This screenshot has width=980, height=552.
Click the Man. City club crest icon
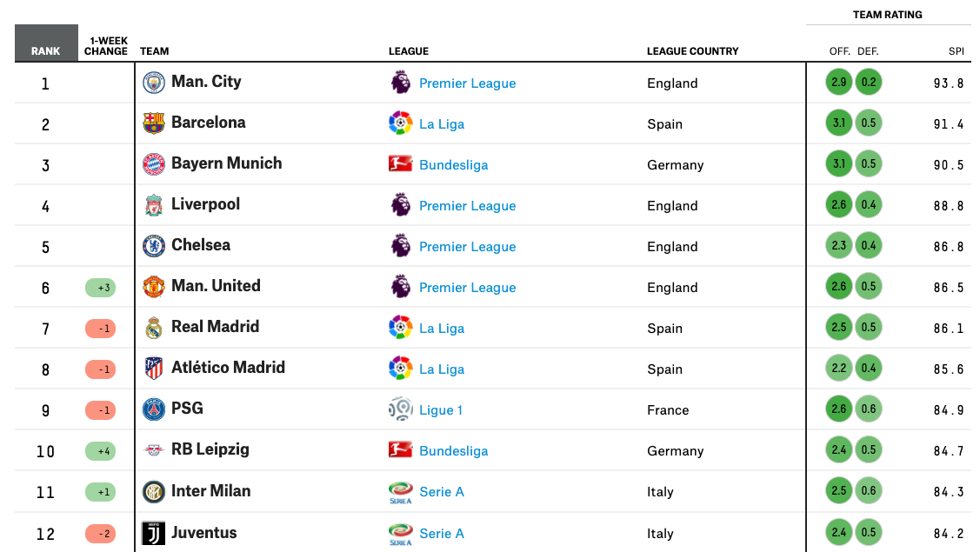tap(154, 83)
